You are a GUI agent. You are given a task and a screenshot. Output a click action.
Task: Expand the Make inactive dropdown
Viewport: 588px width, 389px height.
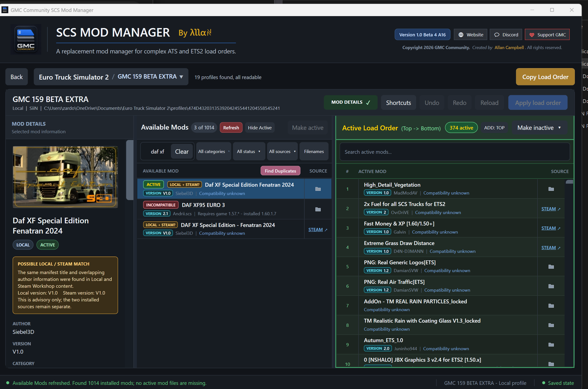pyautogui.click(x=539, y=128)
